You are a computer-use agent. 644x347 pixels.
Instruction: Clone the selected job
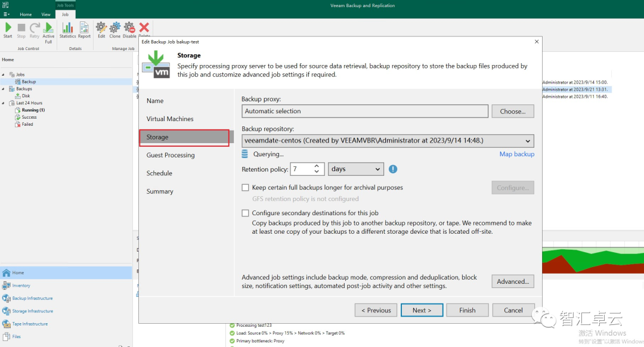(115, 30)
